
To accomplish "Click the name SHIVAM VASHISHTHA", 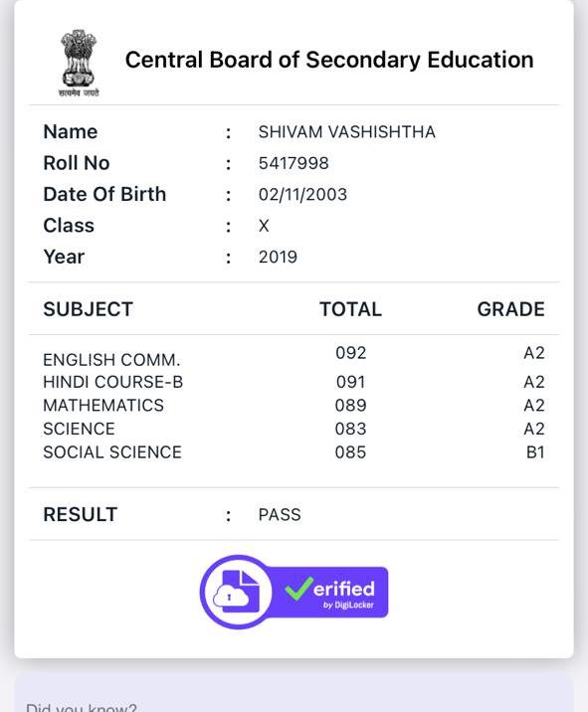I will point(347,132).
